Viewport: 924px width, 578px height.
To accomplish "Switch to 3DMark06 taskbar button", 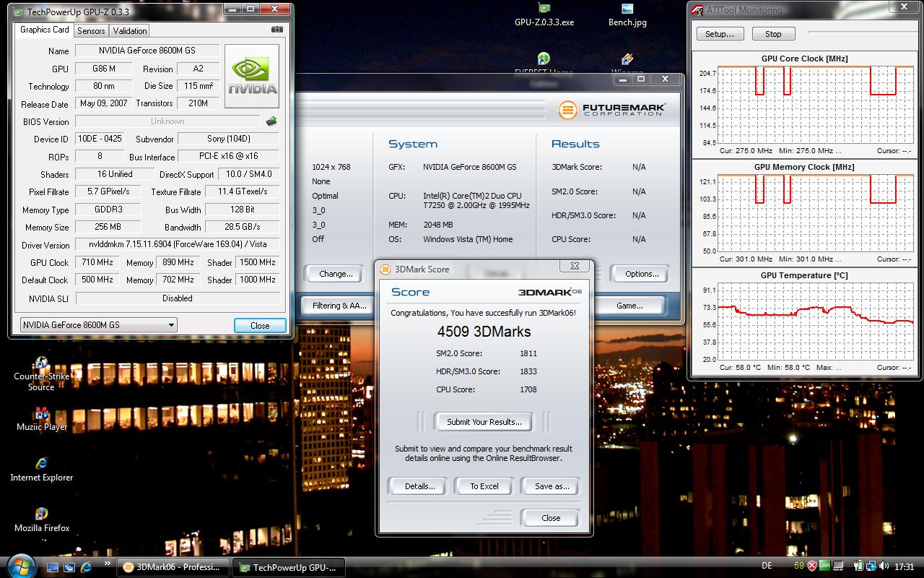I will click(173, 567).
